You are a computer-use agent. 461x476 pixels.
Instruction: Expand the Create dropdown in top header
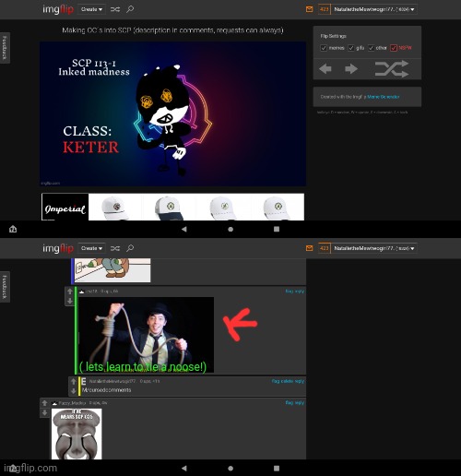click(91, 9)
